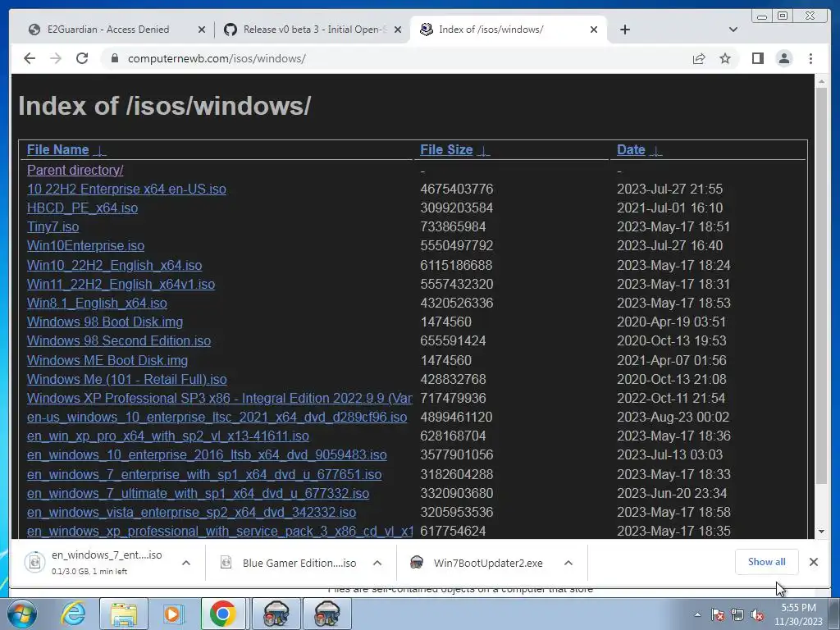This screenshot has width=840, height=630.
Task: Download Windows ME Boot Disk.img
Action: [107, 361]
